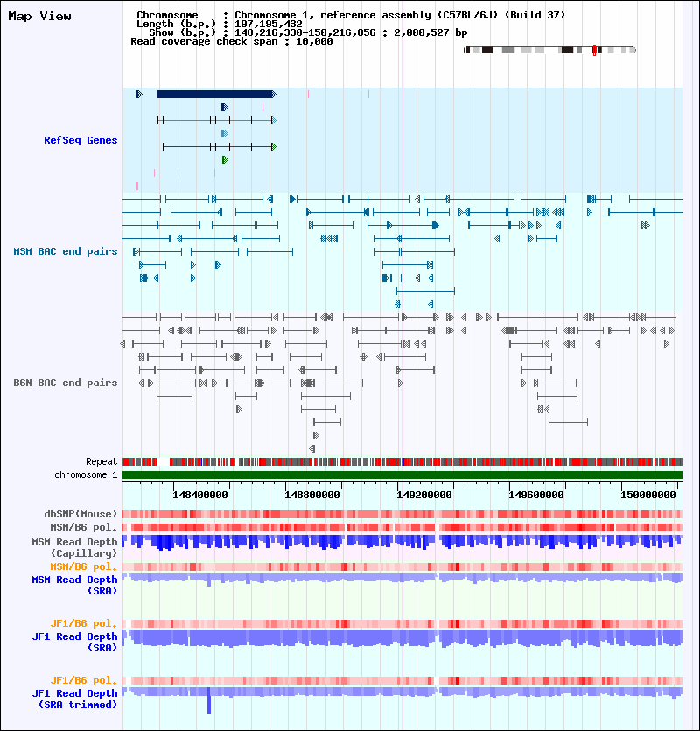Screen dimensions: 700x731
Task: Click the green chromosome 1 bar
Action: (x=402, y=475)
